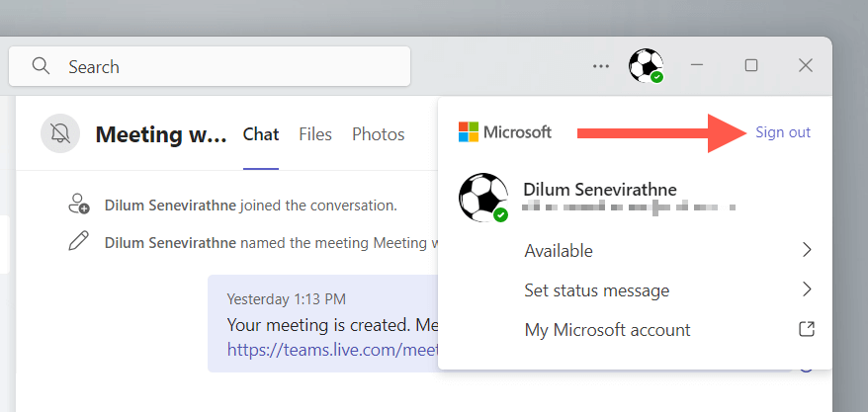868x412 pixels.
Task: Click the pencil rename icon in conversation
Action: (78, 241)
